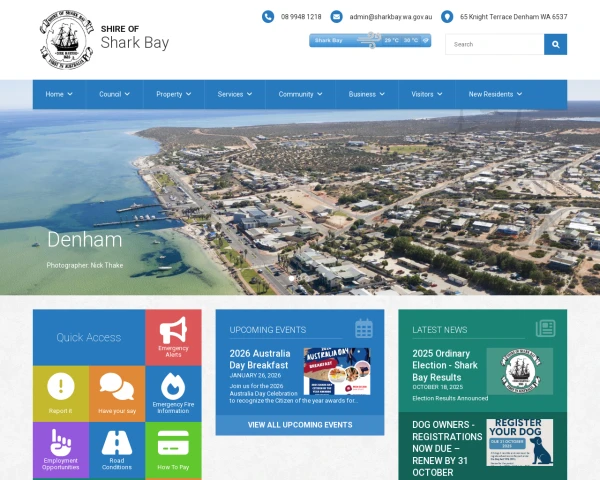This screenshot has height=480, width=600.
Task: Open the 2026 Australia Day Breakfast link
Action: pos(259,359)
